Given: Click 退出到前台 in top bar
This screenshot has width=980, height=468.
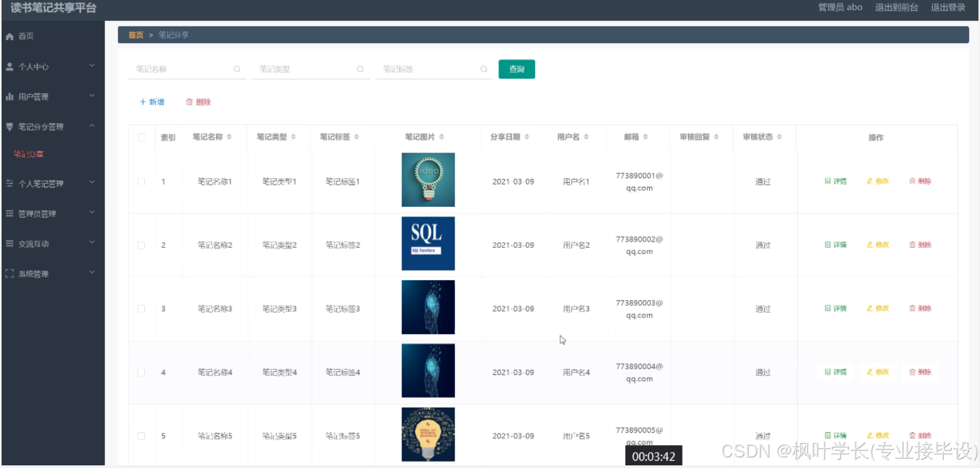Looking at the screenshot, I should [897, 7].
